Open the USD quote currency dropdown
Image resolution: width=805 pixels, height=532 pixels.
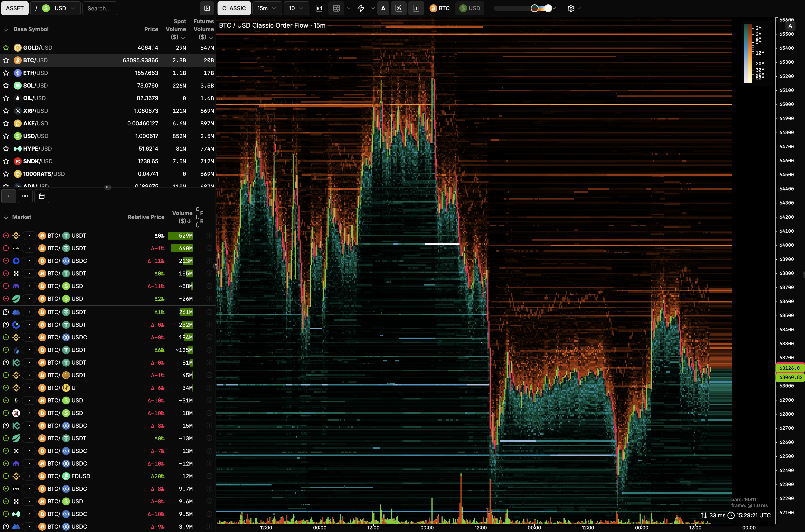(x=56, y=8)
